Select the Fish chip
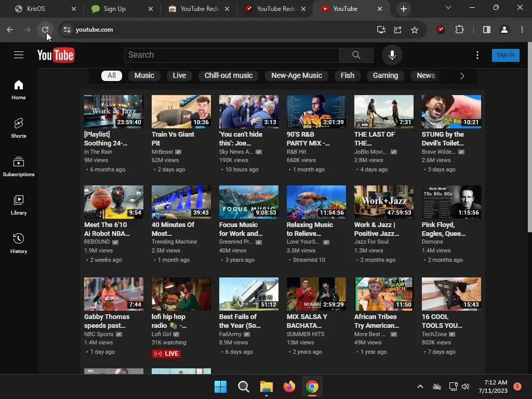Screen dimensions: 532x399 click(x=348, y=76)
